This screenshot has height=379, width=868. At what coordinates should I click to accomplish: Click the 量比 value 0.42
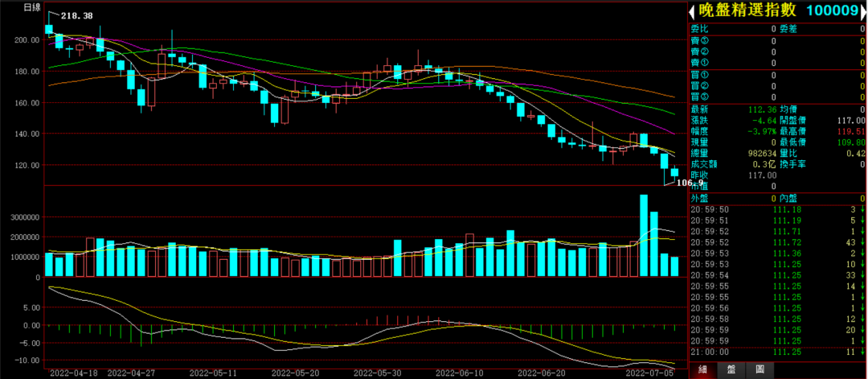tap(856, 154)
